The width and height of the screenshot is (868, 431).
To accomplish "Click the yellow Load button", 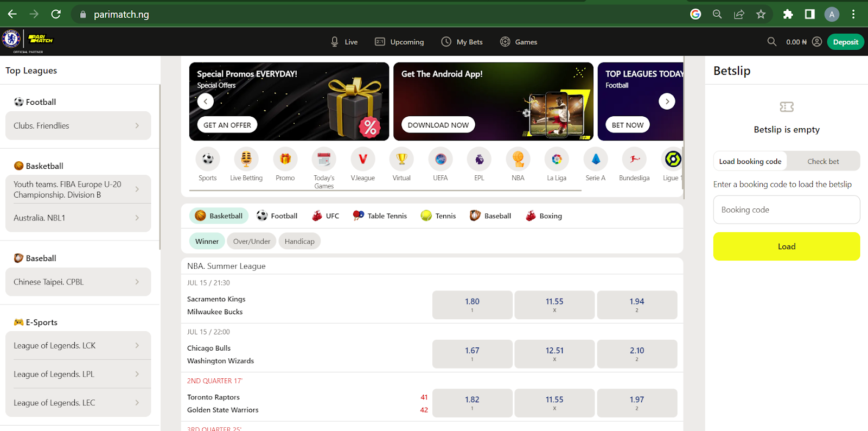I will click(787, 246).
